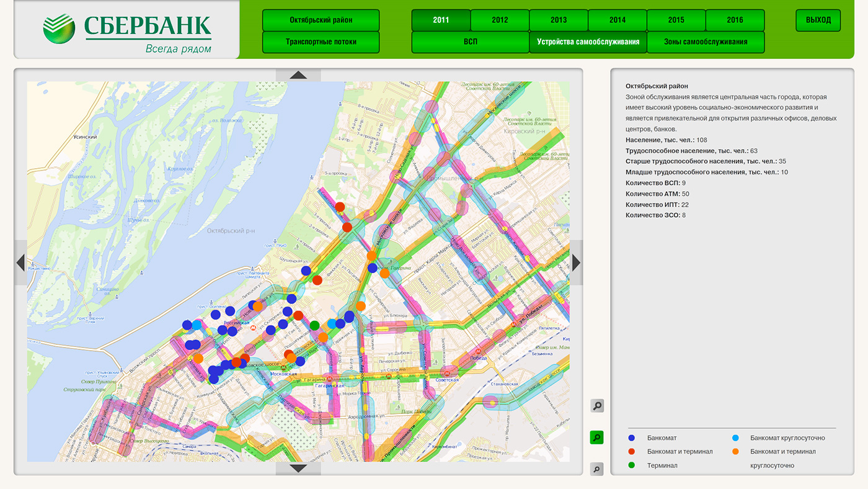The image size is (868, 489).
Task: Click the Количество ИПТ: 22 line
Action: (657, 204)
